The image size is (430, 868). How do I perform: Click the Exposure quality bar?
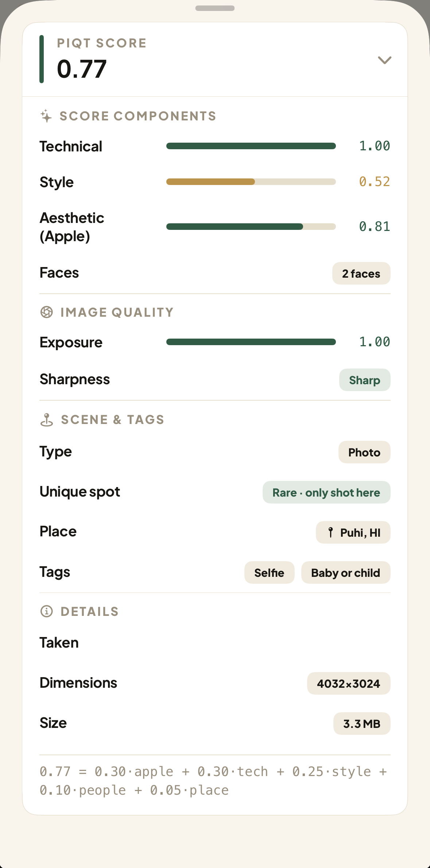tap(251, 342)
